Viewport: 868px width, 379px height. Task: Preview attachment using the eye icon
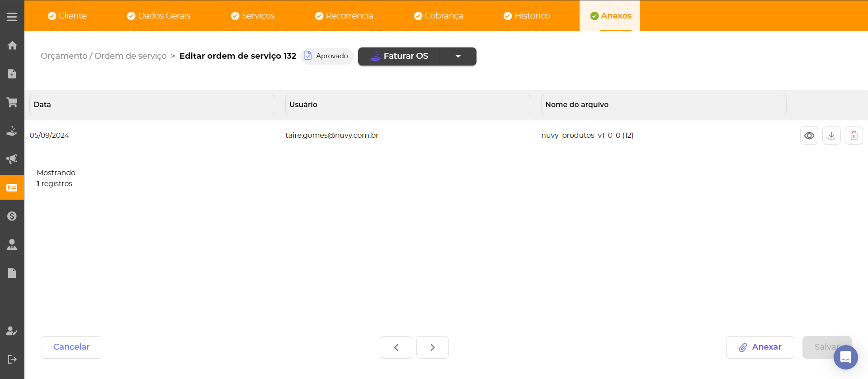(x=809, y=136)
